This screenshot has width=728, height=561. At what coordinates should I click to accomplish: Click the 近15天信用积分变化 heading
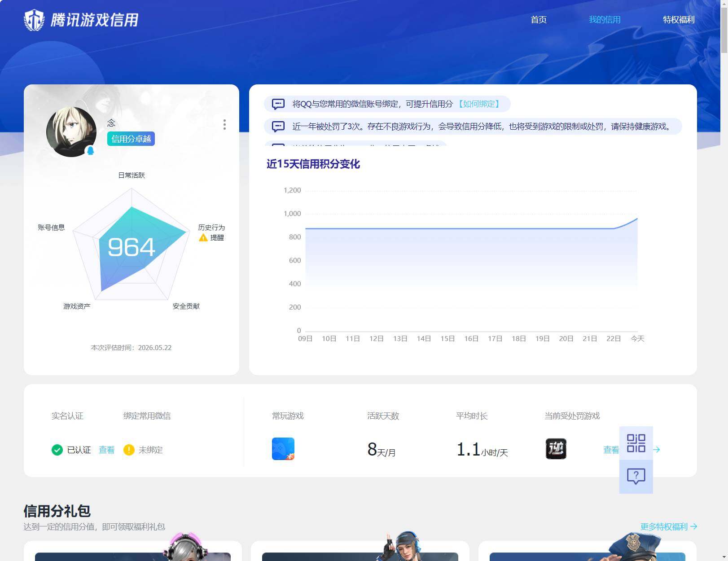coord(313,164)
